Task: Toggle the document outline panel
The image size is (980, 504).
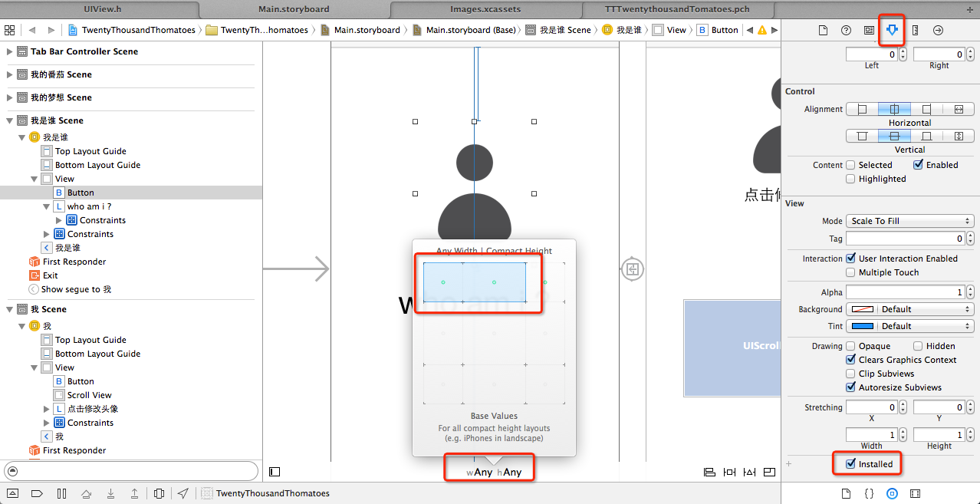Action: [275, 472]
